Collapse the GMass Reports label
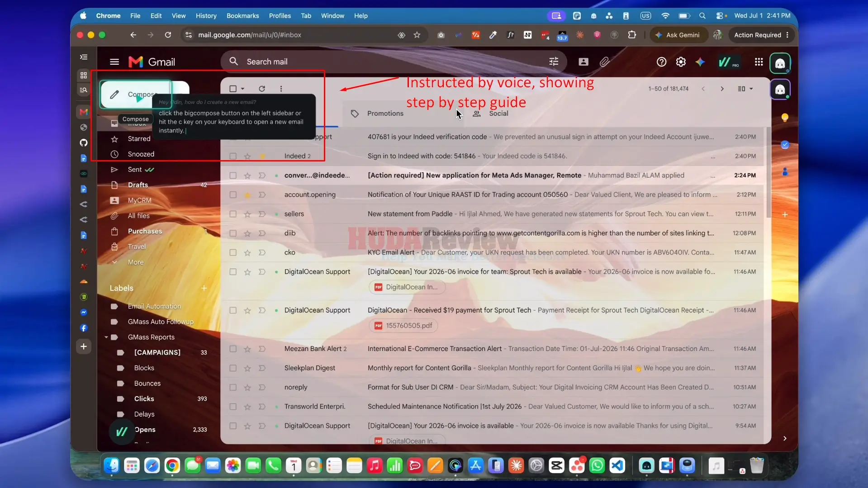This screenshot has height=488, width=868. pyautogui.click(x=106, y=337)
